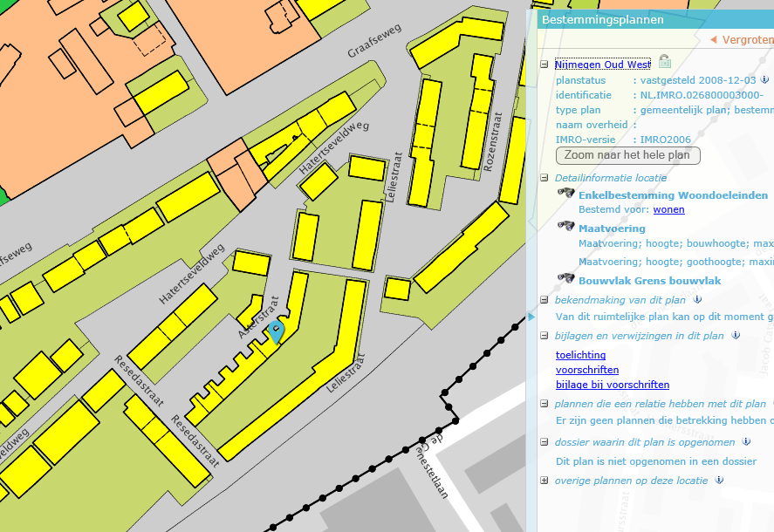The width and height of the screenshot is (774, 532).
Task: Click the Maatvoering heading text
Action: [x=612, y=228]
